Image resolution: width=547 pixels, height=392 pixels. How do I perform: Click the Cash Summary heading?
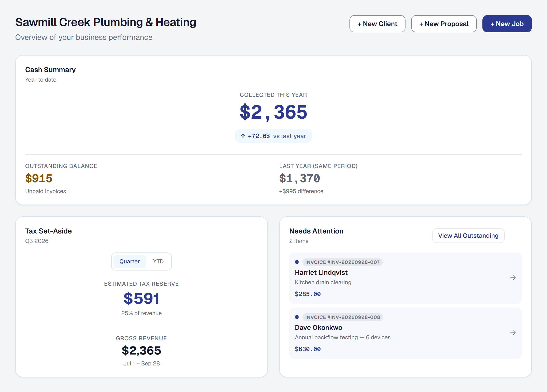pos(50,70)
